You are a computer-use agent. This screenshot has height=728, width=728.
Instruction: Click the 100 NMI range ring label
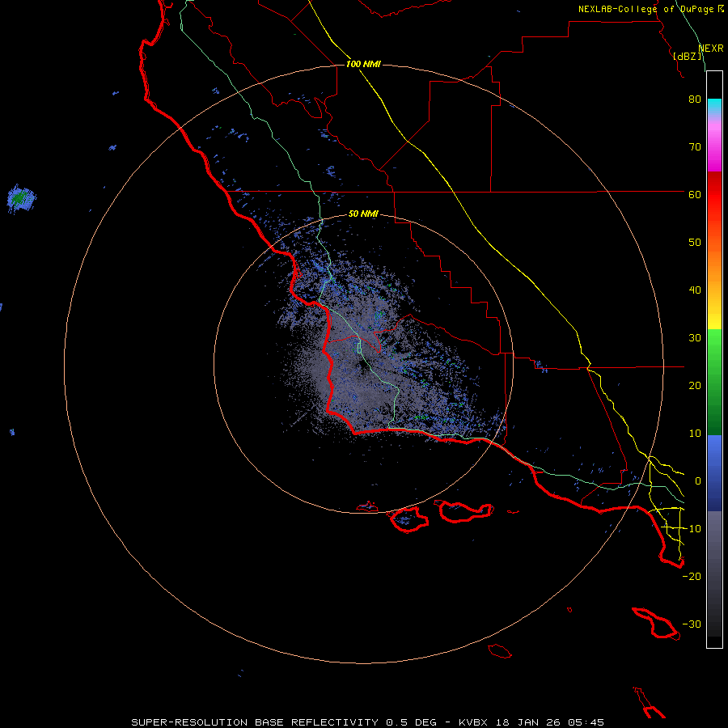pyautogui.click(x=363, y=64)
